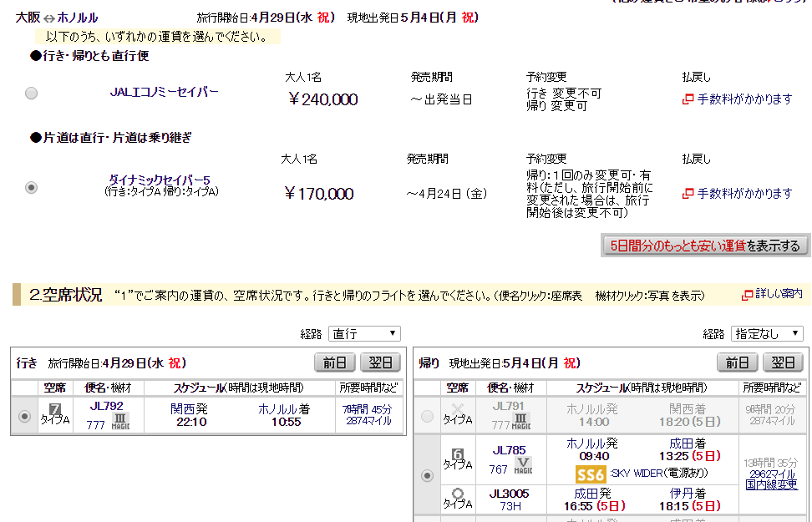Click circle availability icon for JL3005

pyautogui.click(x=457, y=494)
